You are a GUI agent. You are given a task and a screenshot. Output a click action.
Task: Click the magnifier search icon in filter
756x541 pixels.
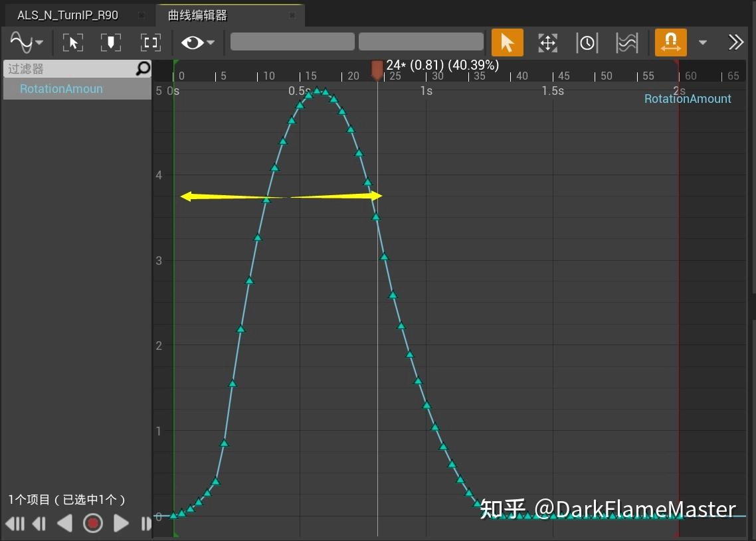[x=143, y=69]
